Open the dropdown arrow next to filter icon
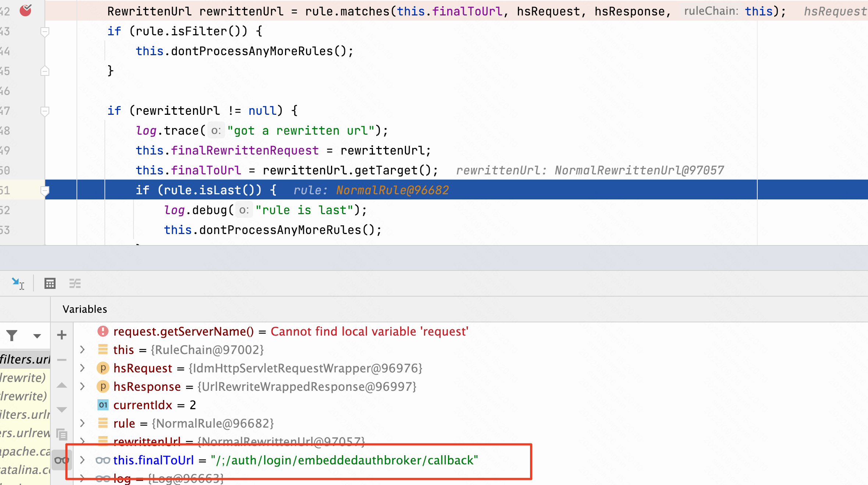Screen dimensions: 868x485 (37, 336)
